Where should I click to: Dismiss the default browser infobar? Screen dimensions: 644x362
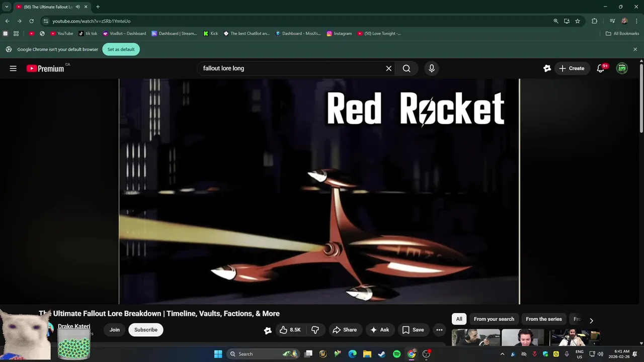[x=635, y=49]
